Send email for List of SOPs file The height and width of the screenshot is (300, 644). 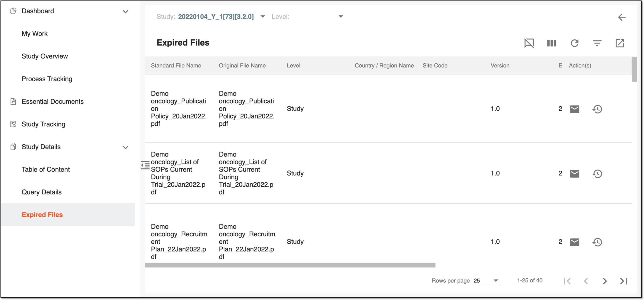click(x=574, y=174)
